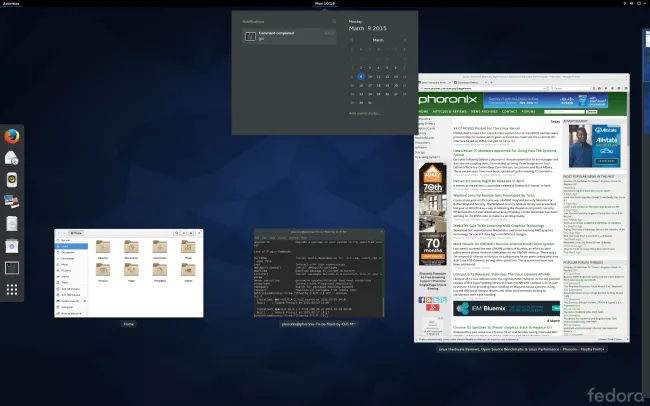Open the Music folder in Files window

tap(188, 249)
